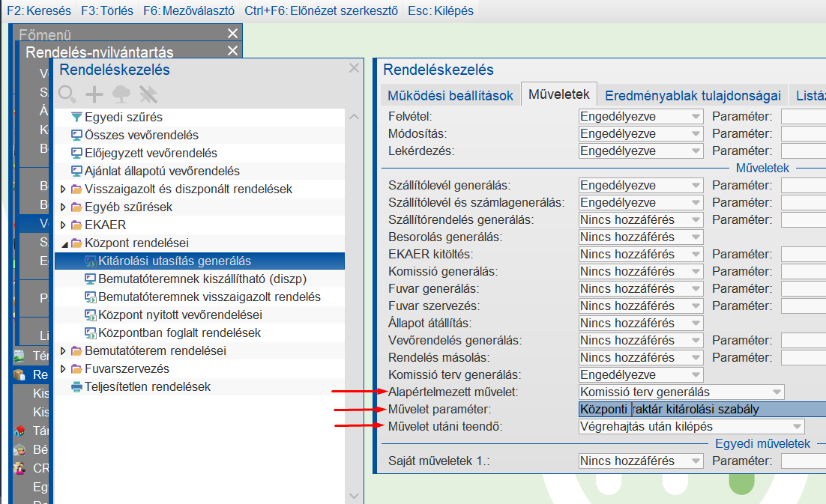Open the Alapértelmezett művelet dropdown

tap(681, 392)
